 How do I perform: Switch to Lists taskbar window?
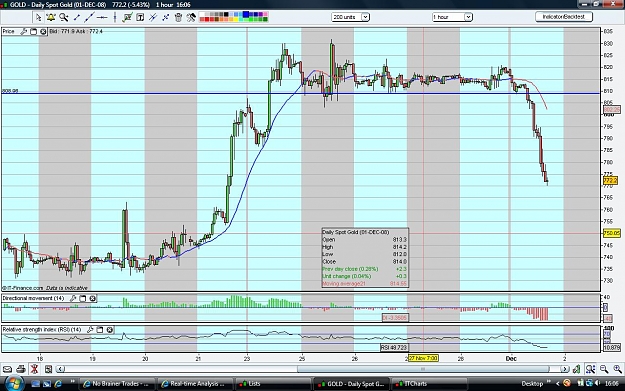273,384
